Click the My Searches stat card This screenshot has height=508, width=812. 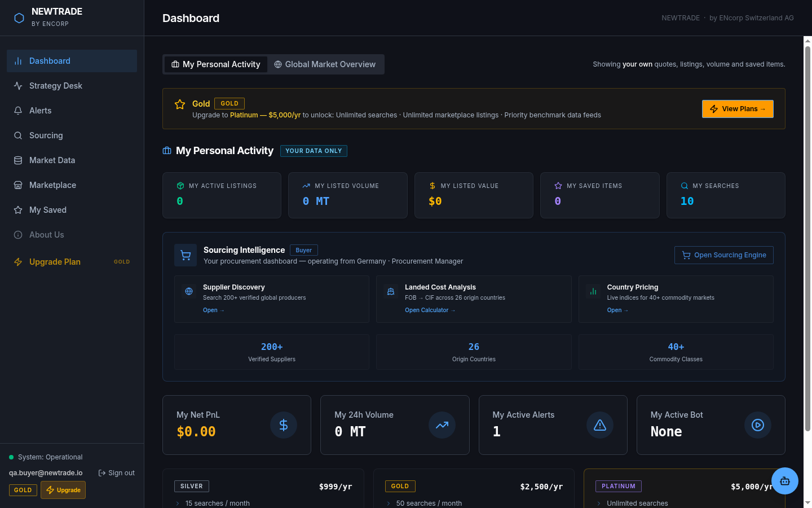pyautogui.click(x=726, y=195)
